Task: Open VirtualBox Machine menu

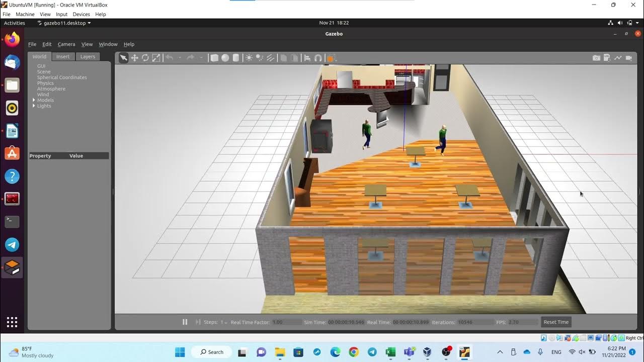Action: 25,15
